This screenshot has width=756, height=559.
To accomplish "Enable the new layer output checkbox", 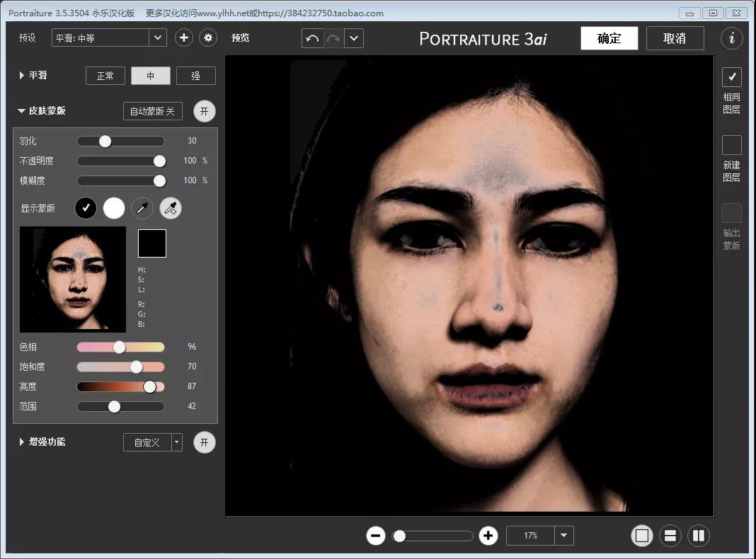I will [732, 145].
